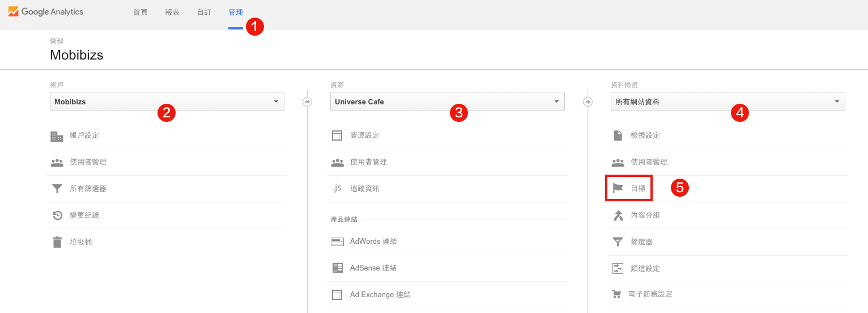Open 帳戶設定 building icon
Screen dimensions: 868x313
point(57,136)
